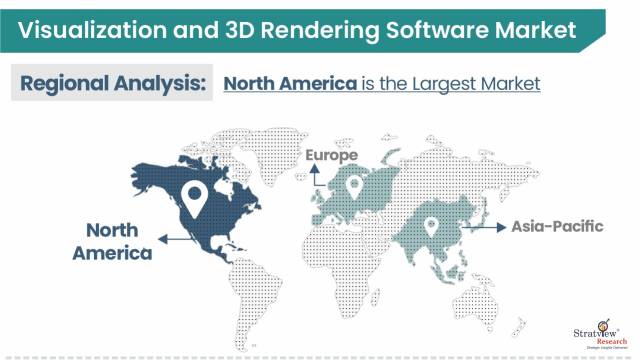Click the dotted Australia landmass on map
This screenshot has width=640, height=360.
click(476, 308)
